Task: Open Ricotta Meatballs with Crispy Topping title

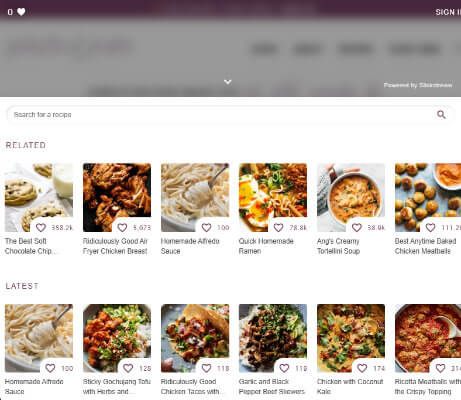Action: [x=428, y=386]
